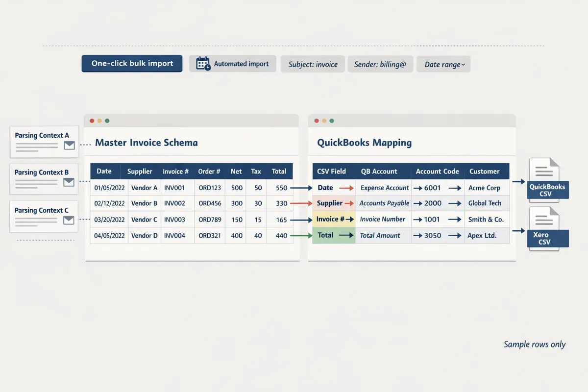Image resolution: width=588 pixels, height=392 pixels.
Task: Select the ORD123 cell
Action: pyautogui.click(x=210, y=188)
